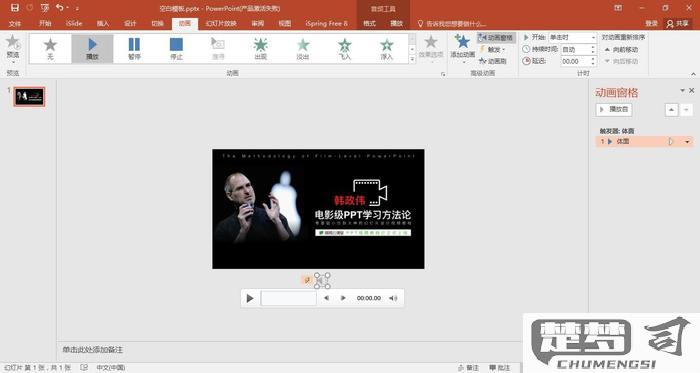Click the start-from-beginning slideshow icon in title bar
Image resolution: width=700 pixels, height=373 pixels.
point(45,8)
